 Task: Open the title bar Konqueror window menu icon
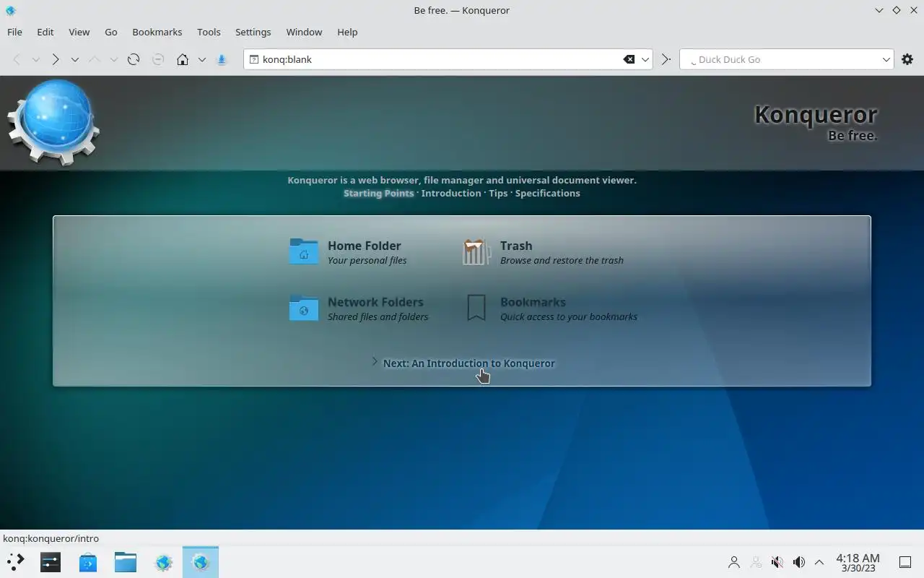[10, 10]
